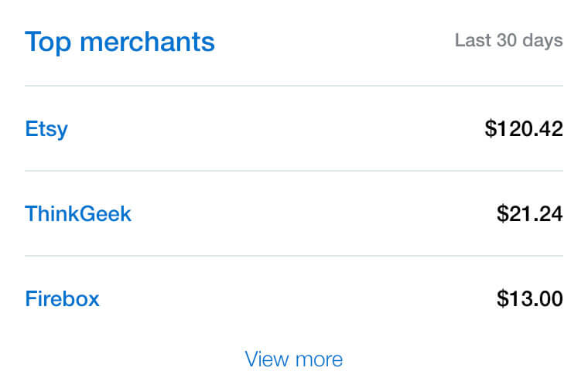This screenshot has height=388, width=588.
Task: Click the divider between ThinkGeek and Firebox
Action: point(294,256)
